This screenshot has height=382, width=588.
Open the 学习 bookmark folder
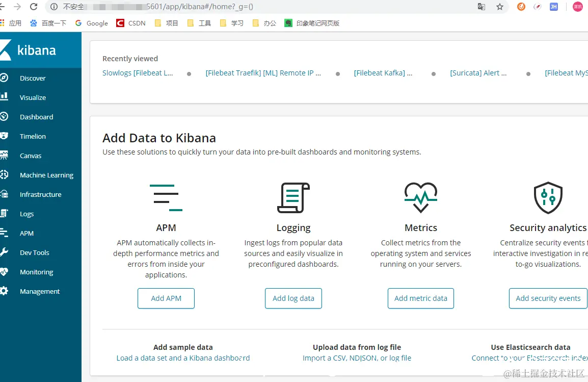coord(232,23)
